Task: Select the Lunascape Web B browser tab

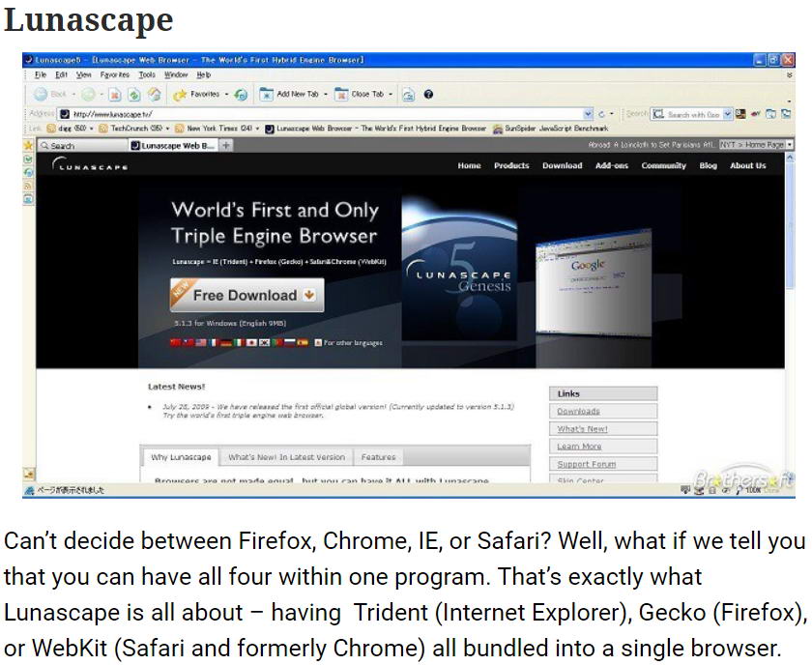Action: (x=174, y=145)
